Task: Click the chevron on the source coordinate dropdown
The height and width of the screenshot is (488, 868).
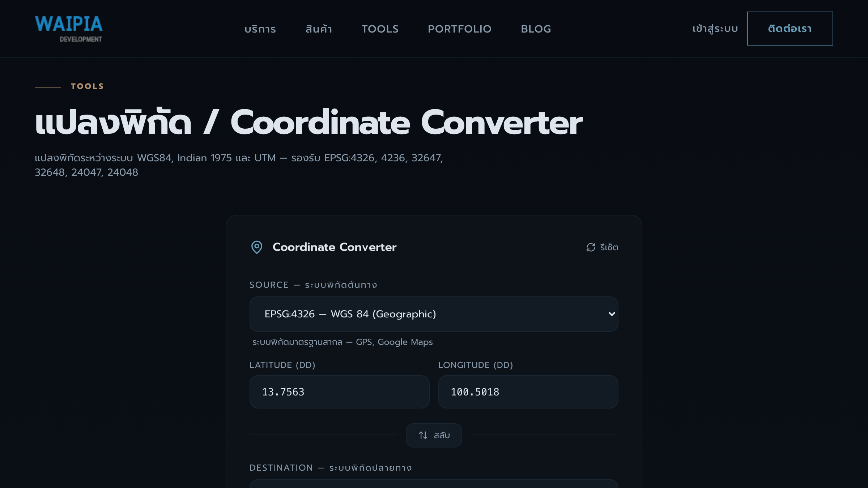Action: coord(611,314)
